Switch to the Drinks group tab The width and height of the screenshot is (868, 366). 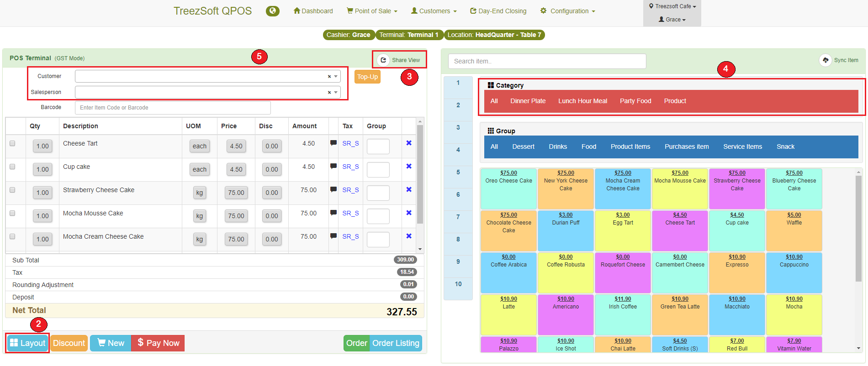coord(558,146)
